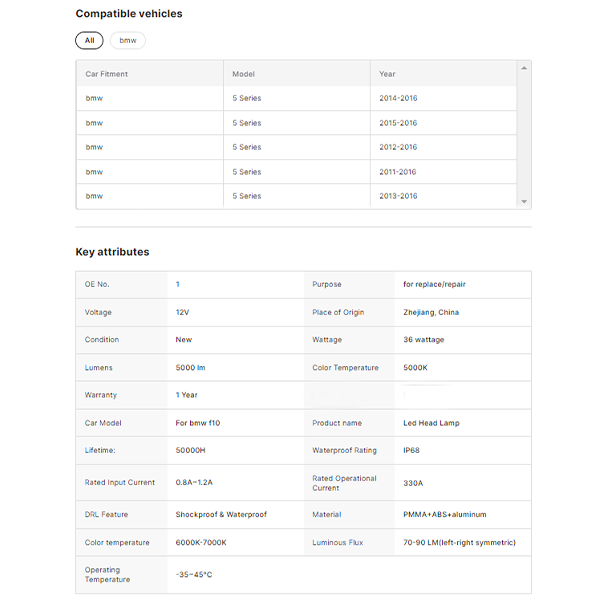
Task: Click the Car Fitment column header
Action: (107, 74)
